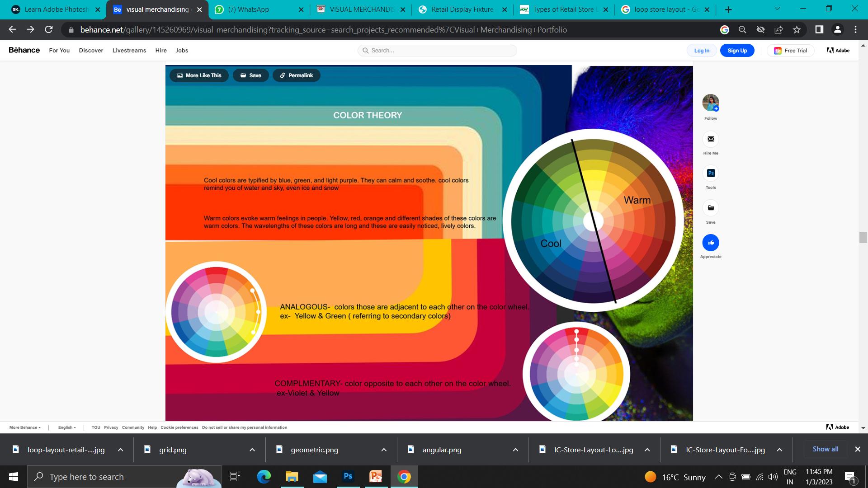Click the page vertical scrollbar thumb
Image resolution: width=868 pixels, height=488 pixels.
click(x=863, y=237)
